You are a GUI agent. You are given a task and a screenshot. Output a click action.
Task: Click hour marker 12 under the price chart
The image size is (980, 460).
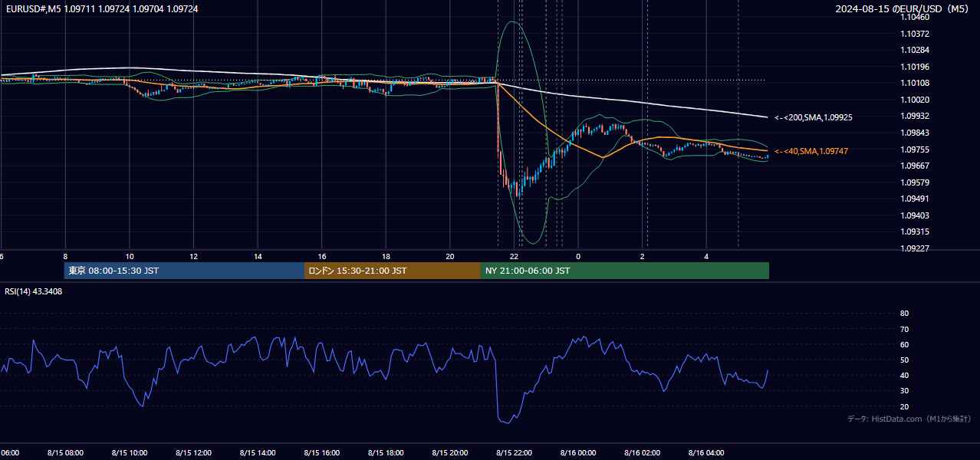[194, 256]
